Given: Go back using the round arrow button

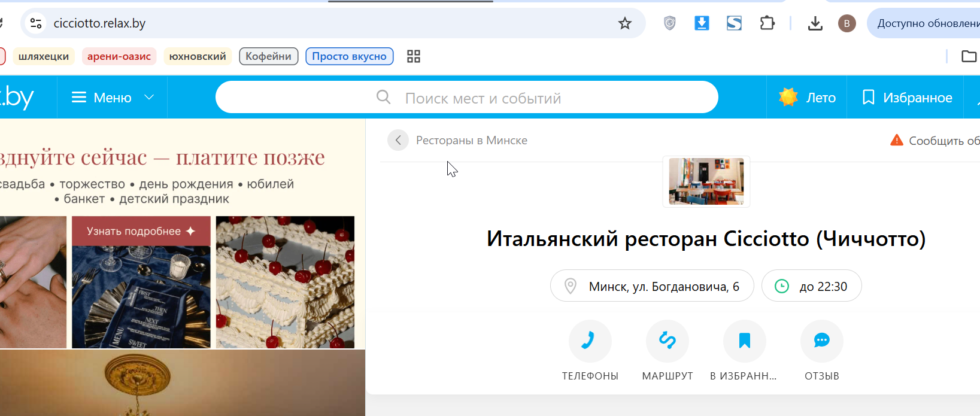Looking at the screenshot, I should (x=398, y=140).
